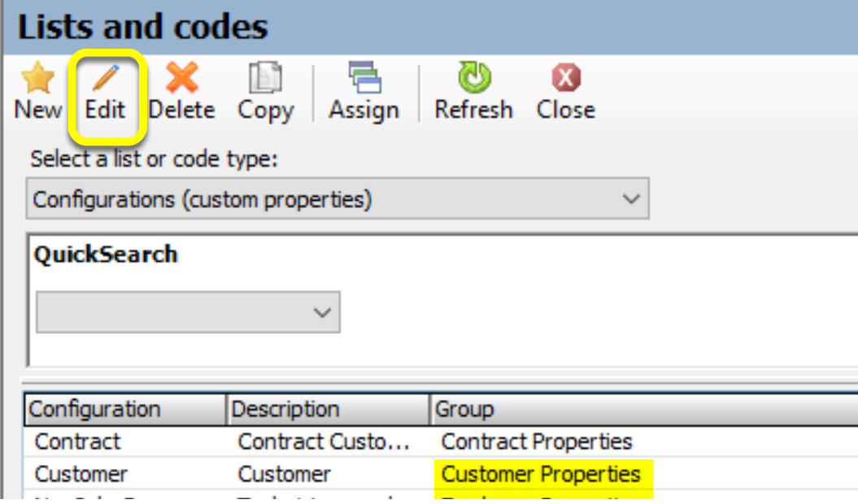Click the red Close icon
858x504 pixels.
(565, 79)
